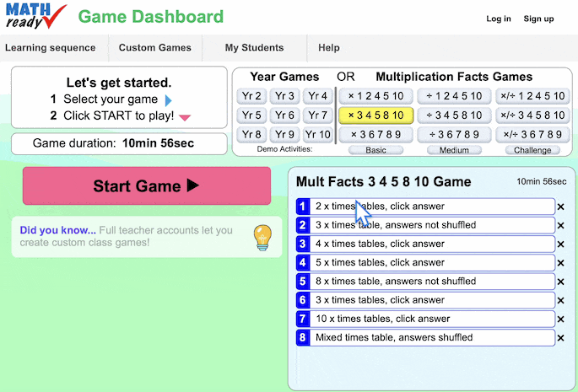Launch the Basic demo activity
578x392 pixels.
(375, 150)
